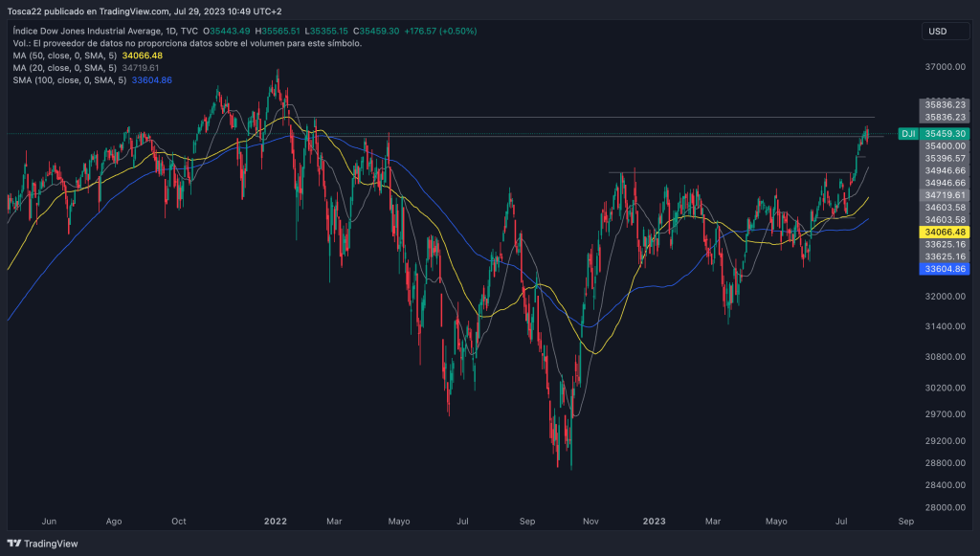Select the MA 20 indicator legend
Image resolution: width=980 pixels, height=556 pixels.
(86, 68)
